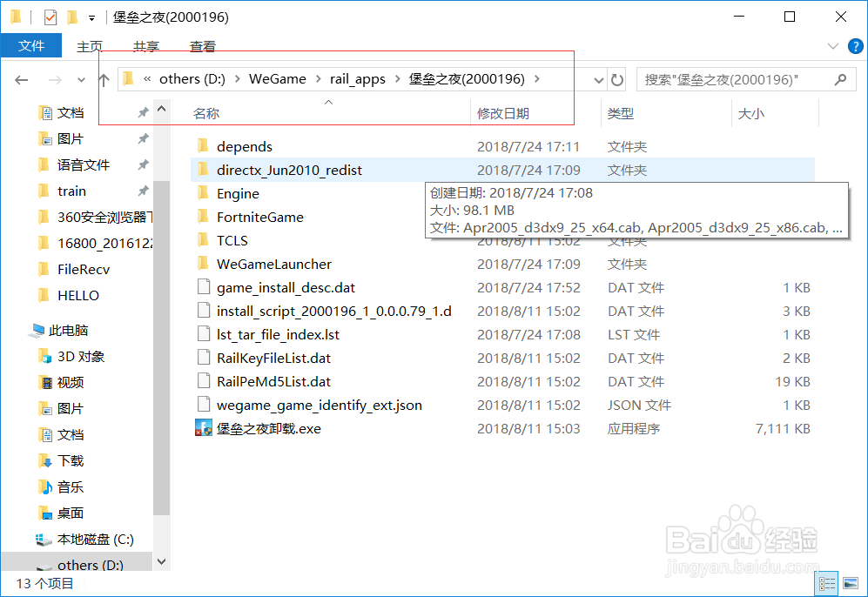Select 此电脑 in navigation pane
Screen dimensions: 868x597
(68, 331)
